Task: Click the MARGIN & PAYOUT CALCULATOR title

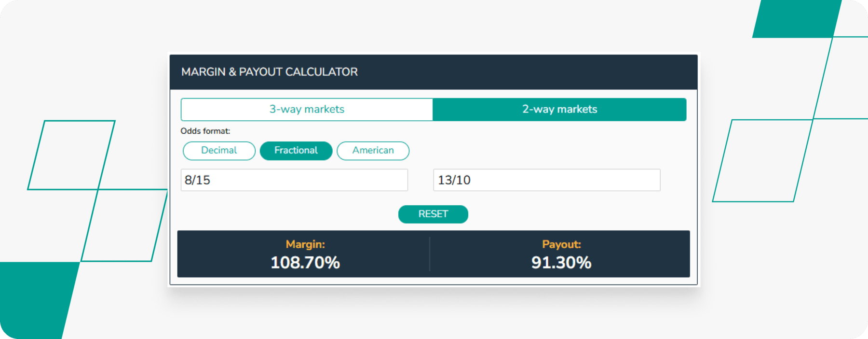Action: pyautogui.click(x=270, y=71)
